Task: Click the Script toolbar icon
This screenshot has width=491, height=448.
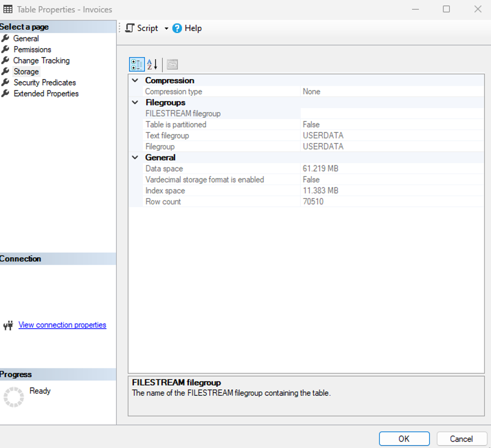Action: 130,28
